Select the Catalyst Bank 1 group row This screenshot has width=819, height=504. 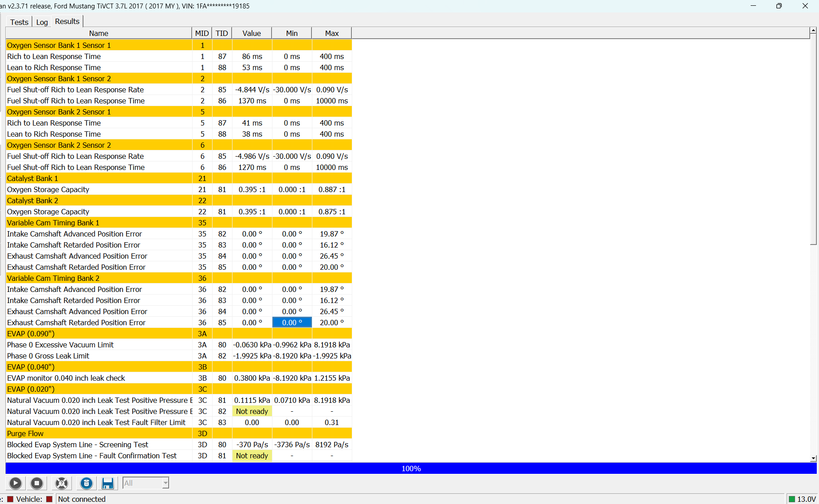coord(179,178)
